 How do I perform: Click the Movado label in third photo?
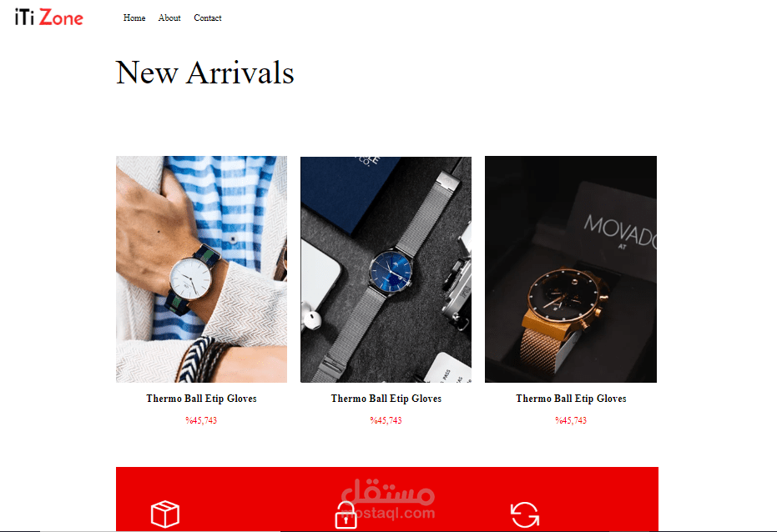coord(619,232)
